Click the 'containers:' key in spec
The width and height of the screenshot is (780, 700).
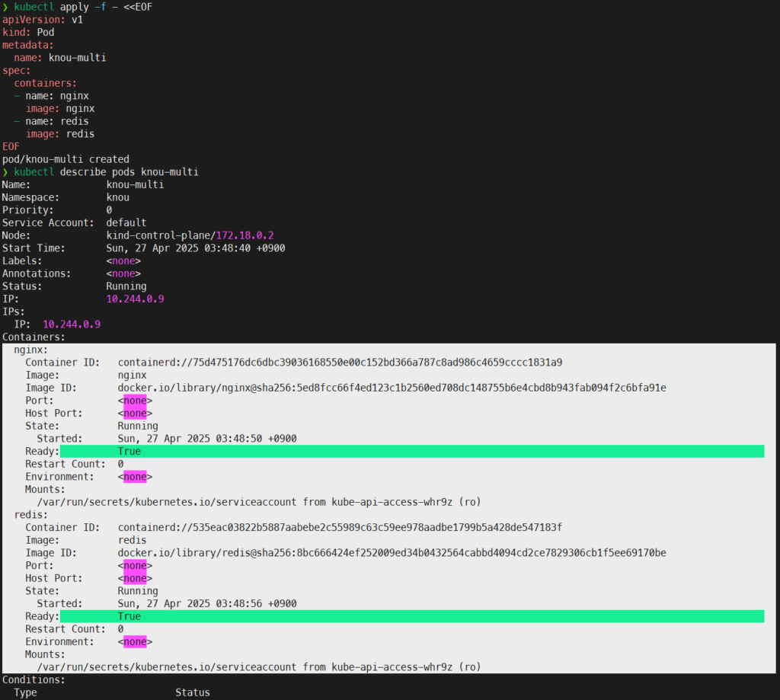[x=45, y=83]
